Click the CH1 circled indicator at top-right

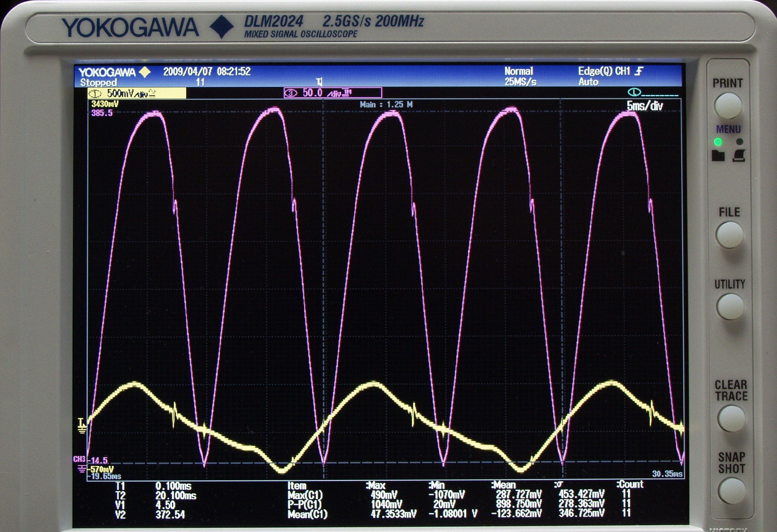click(x=634, y=92)
